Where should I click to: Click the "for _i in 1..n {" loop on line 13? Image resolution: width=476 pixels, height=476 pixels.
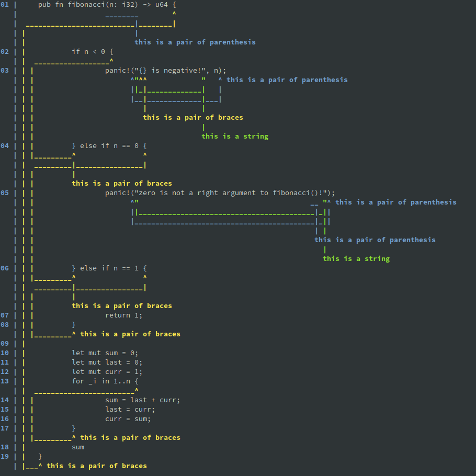(x=104, y=381)
